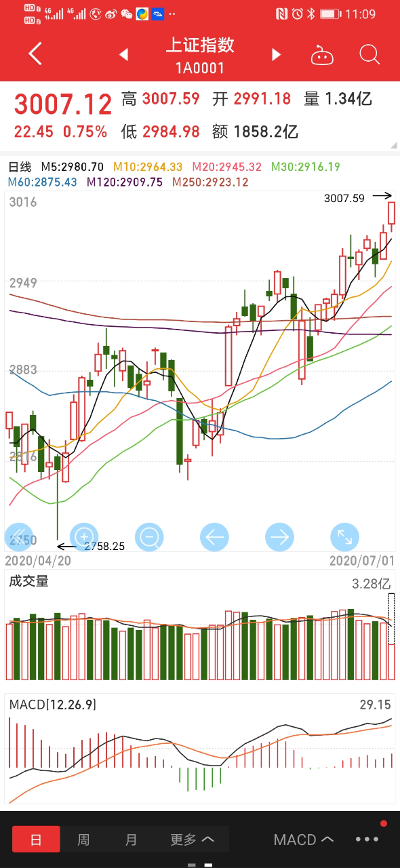Select the 周 weekly period tab
Viewport: 400px width, 868px height.
(x=83, y=840)
